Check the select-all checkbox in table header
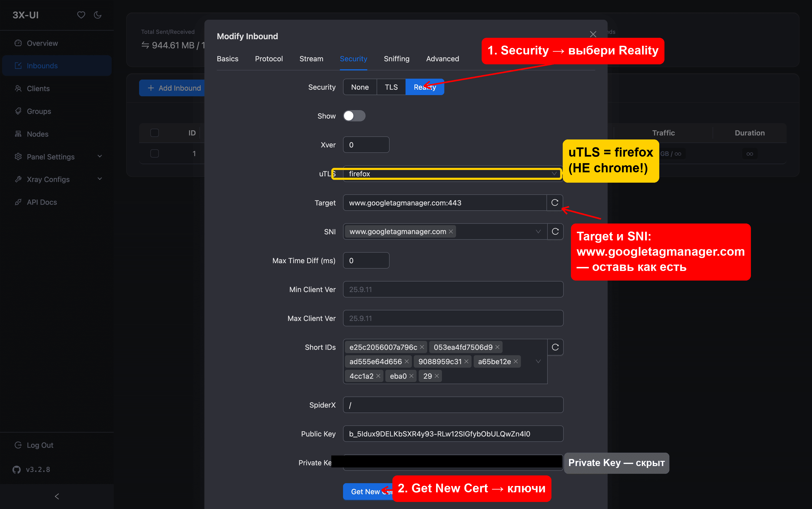This screenshot has width=812, height=509. (x=155, y=133)
